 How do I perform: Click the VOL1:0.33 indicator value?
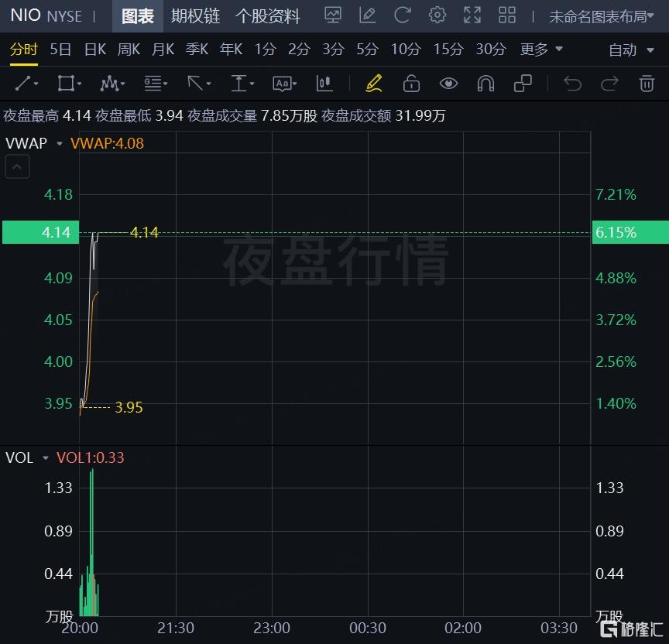pos(90,457)
